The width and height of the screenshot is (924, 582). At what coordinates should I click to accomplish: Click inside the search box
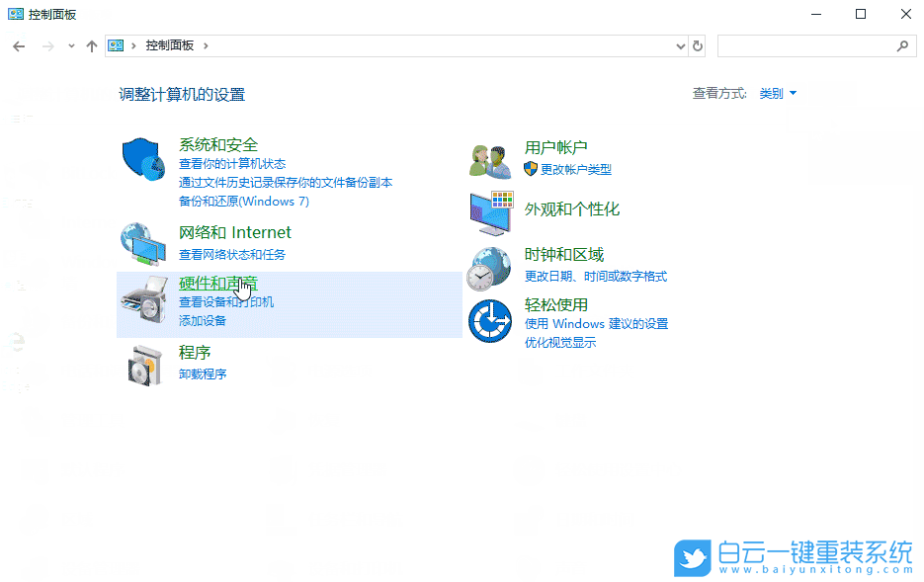tap(810, 45)
